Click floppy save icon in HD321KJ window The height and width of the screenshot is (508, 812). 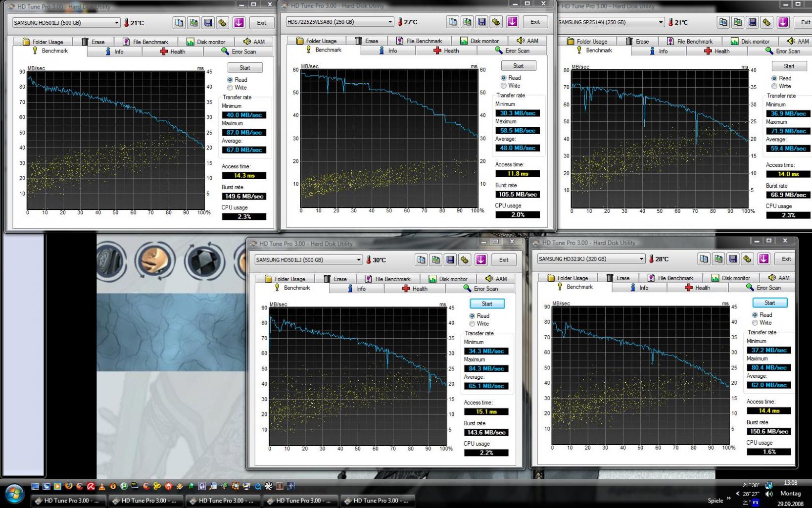pyautogui.click(x=733, y=259)
